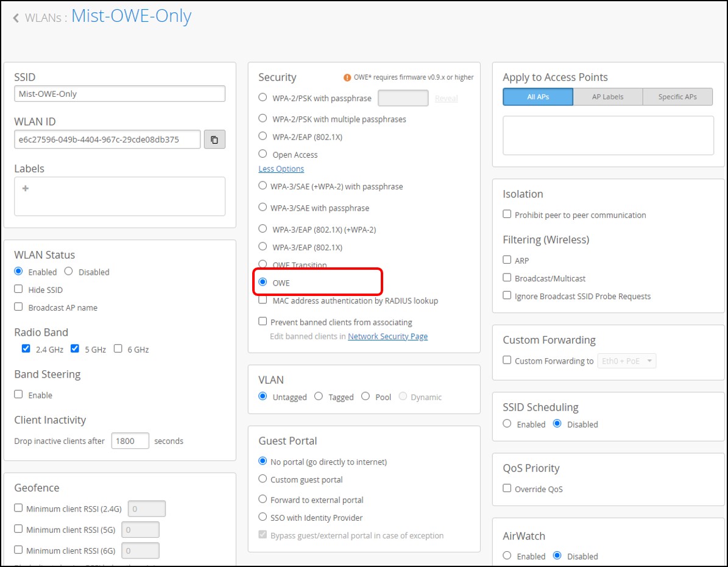
Task: Set AirWatch to Disabled
Action: 557,555
